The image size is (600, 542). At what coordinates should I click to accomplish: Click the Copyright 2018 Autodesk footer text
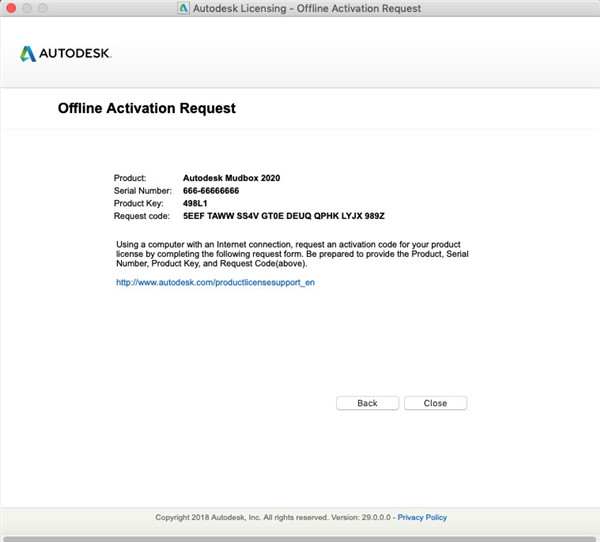274,517
